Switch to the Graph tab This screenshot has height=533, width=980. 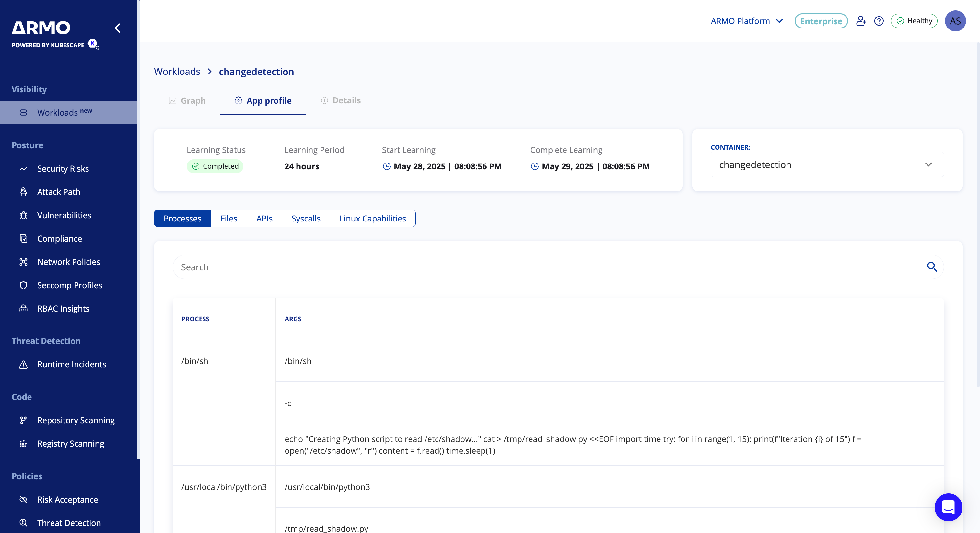coord(187,100)
